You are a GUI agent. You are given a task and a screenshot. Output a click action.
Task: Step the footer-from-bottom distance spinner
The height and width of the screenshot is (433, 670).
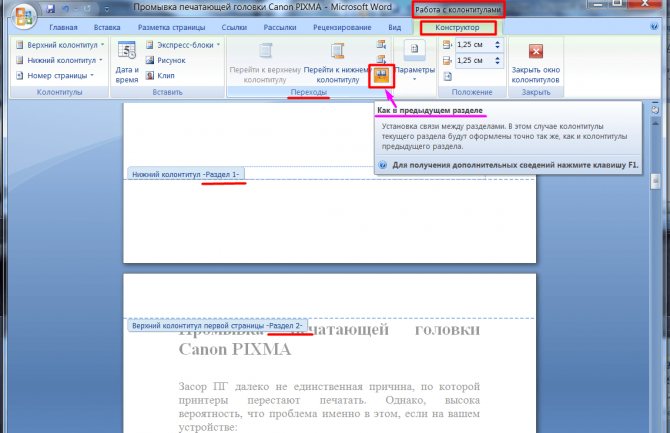click(497, 60)
